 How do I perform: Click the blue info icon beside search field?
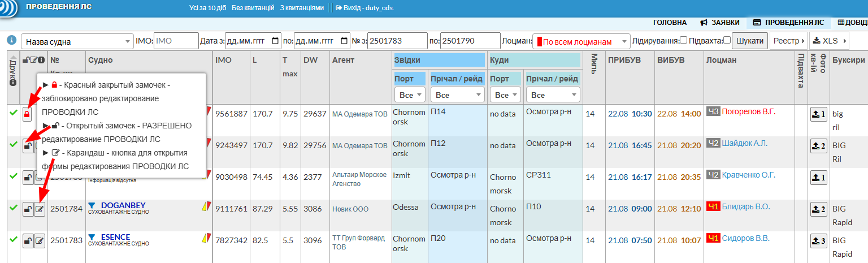pyautogui.click(x=11, y=40)
